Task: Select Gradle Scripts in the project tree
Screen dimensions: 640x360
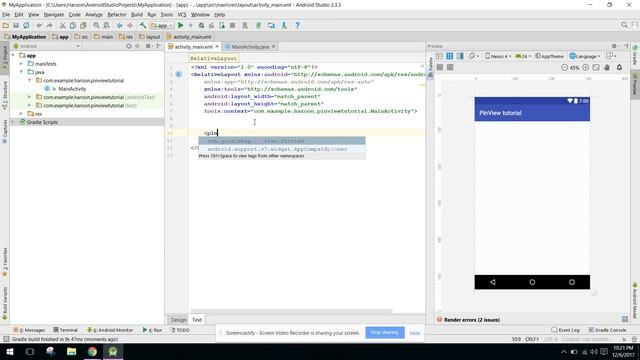Action: pos(42,122)
